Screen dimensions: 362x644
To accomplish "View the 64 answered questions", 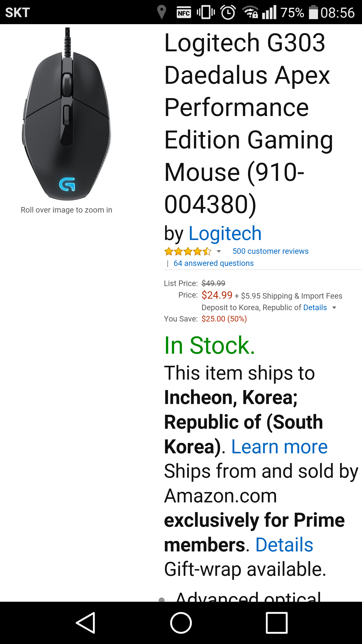I will coord(213,263).
